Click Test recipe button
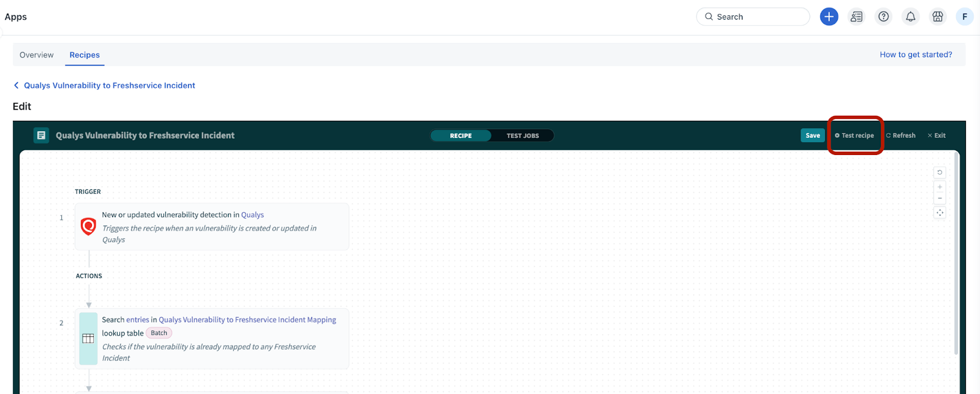 tap(854, 135)
